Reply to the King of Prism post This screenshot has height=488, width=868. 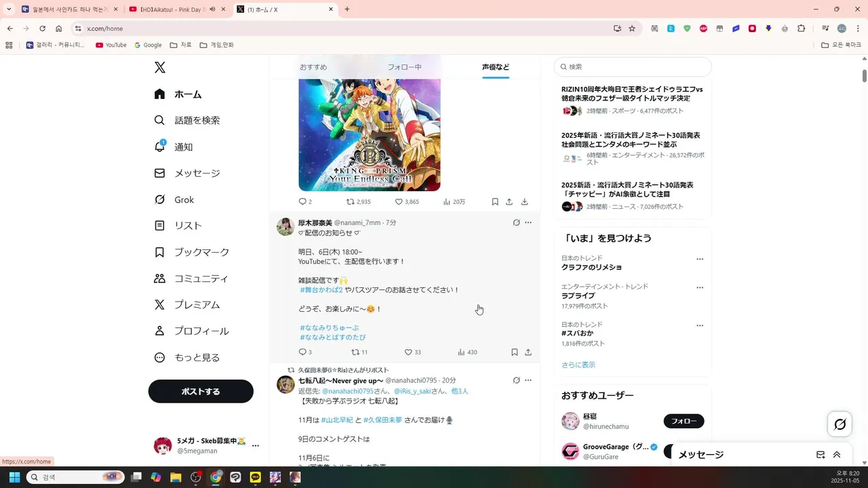coord(305,202)
